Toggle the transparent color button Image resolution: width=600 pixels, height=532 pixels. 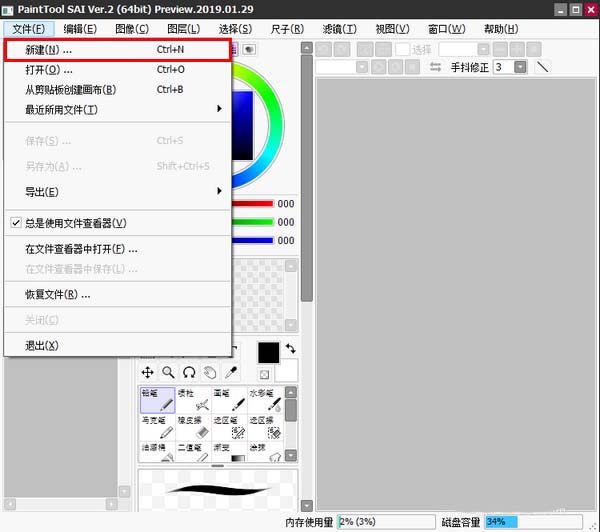(x=264, y=375)
